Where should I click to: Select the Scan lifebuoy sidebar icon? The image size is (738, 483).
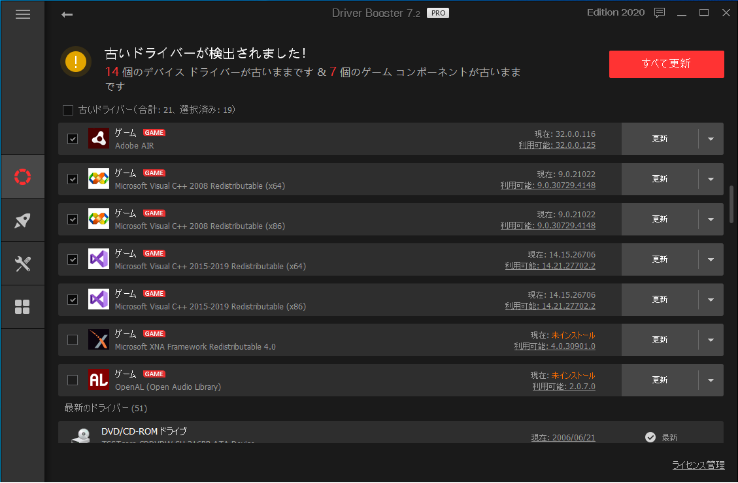[x=23, y=177]
